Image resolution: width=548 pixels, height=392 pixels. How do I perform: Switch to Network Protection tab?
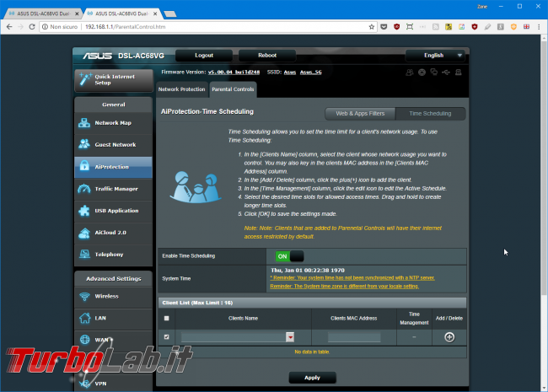pos(182,89)
